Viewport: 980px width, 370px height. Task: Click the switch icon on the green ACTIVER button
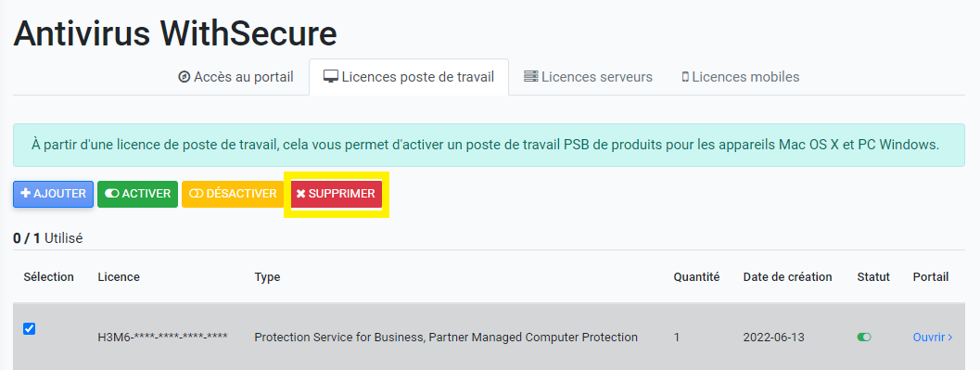click(x=112, y=194)
